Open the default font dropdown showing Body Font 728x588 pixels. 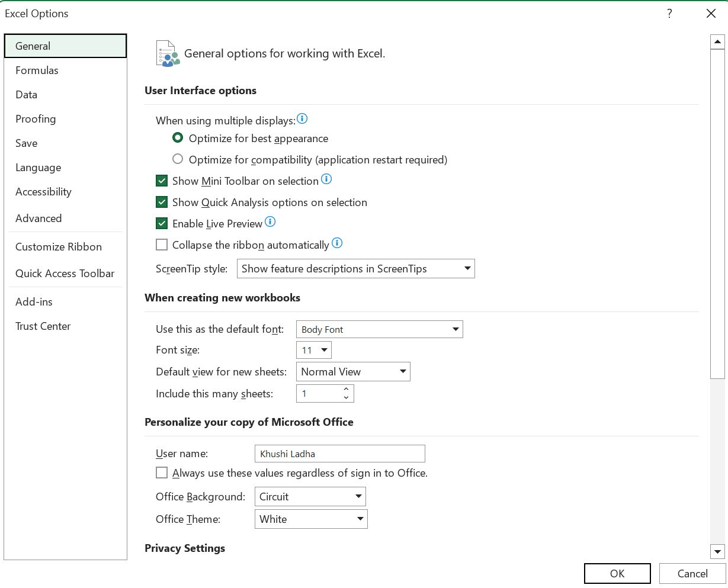[380, 329]
